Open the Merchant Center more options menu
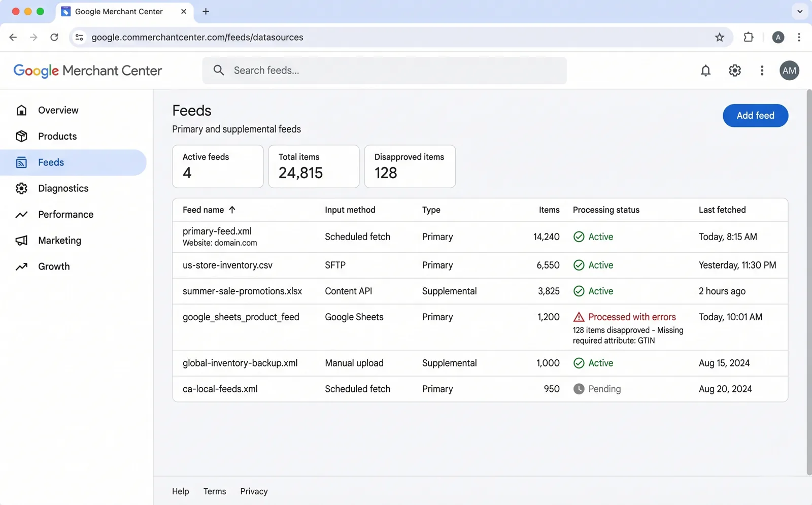 [762, 71]
